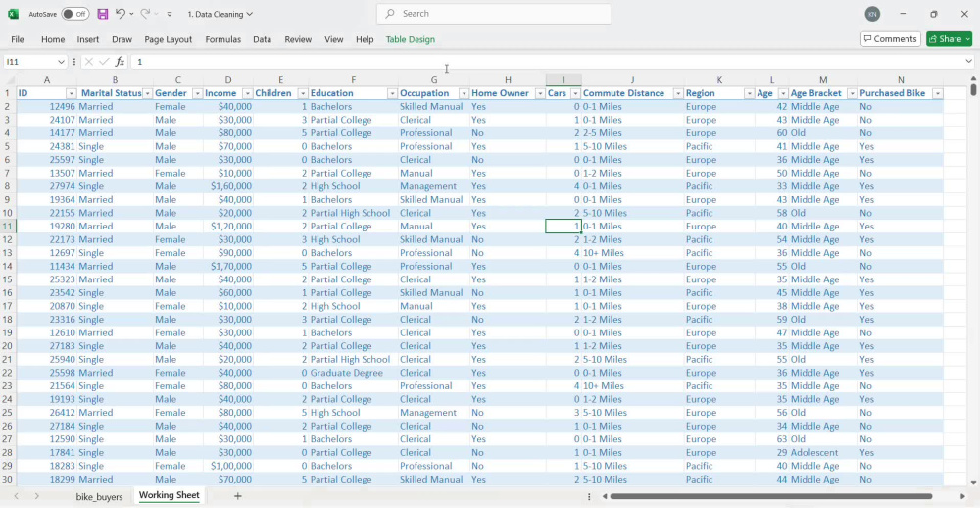This screenshot has height=508, width=980.
Task: Toggle the AutoSave switch
Action: point(75,14)
